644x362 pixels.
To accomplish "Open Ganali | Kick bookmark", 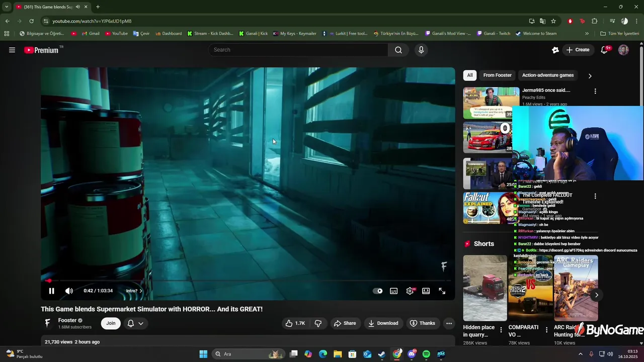I will coord(253,34).
